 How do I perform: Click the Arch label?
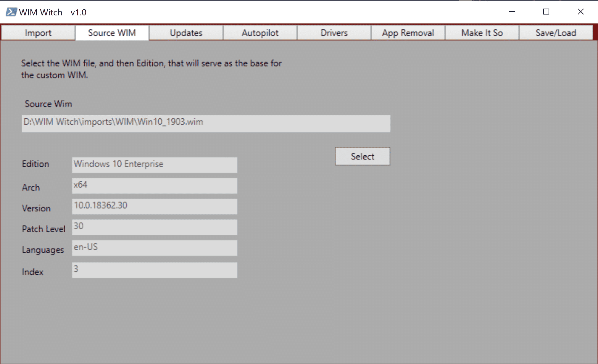pos(31,188)
